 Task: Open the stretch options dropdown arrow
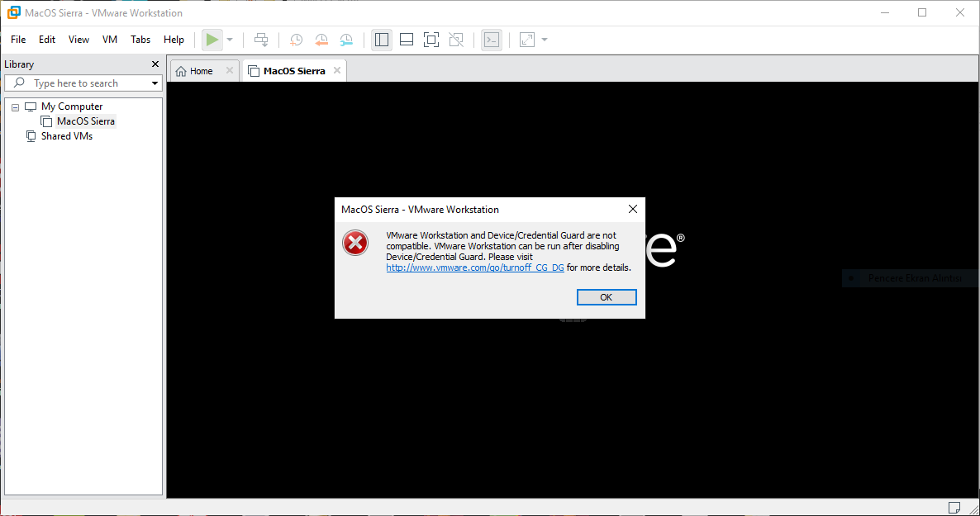[545, 40]
